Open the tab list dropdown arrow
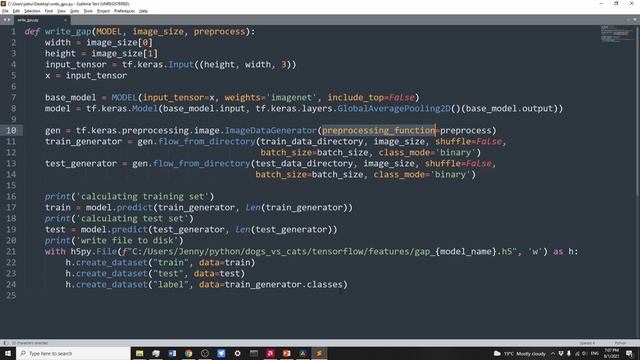 [x=635, y=20]
